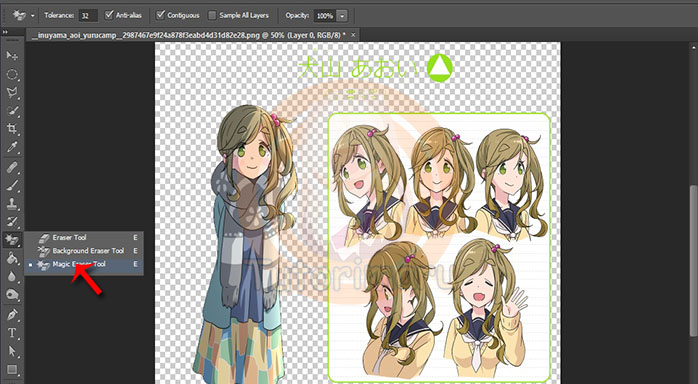Select the Eyedropper tool
Screen dimensions: 698x384
[12, 147]
